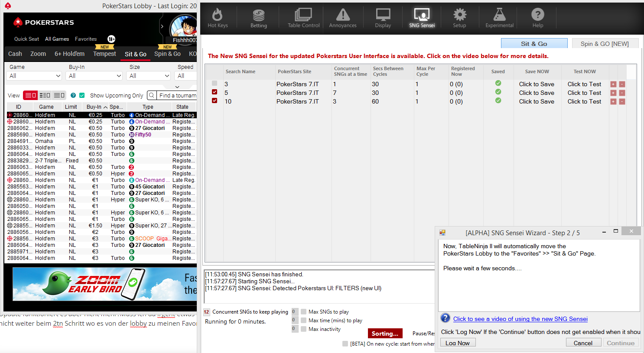
Task: Switch to the Zoom tab in lobby
Action: pos(38,54)
